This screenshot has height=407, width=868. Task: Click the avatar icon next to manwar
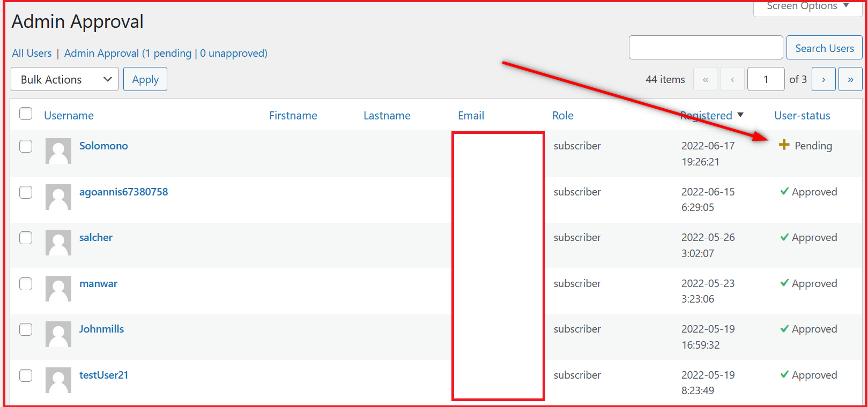58,289
